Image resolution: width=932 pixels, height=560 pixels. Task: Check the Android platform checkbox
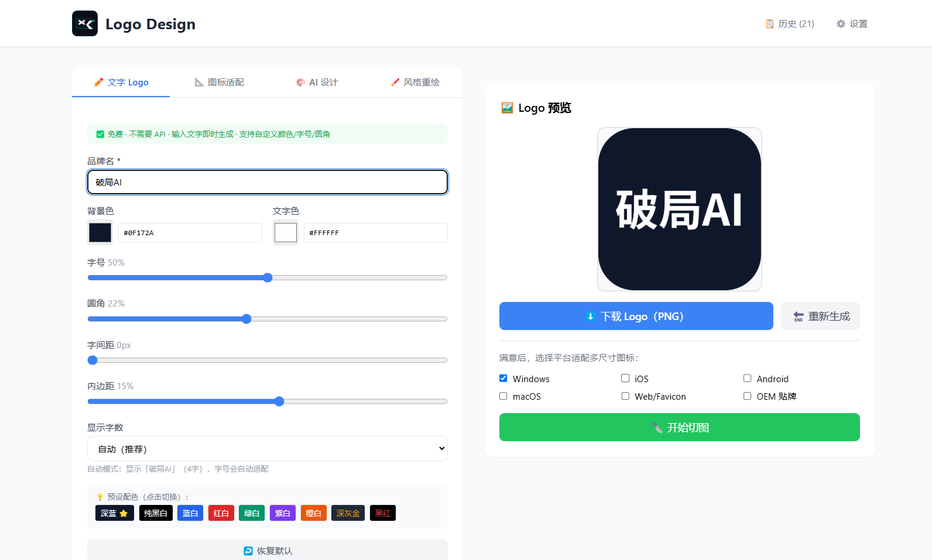click(748, 379)
